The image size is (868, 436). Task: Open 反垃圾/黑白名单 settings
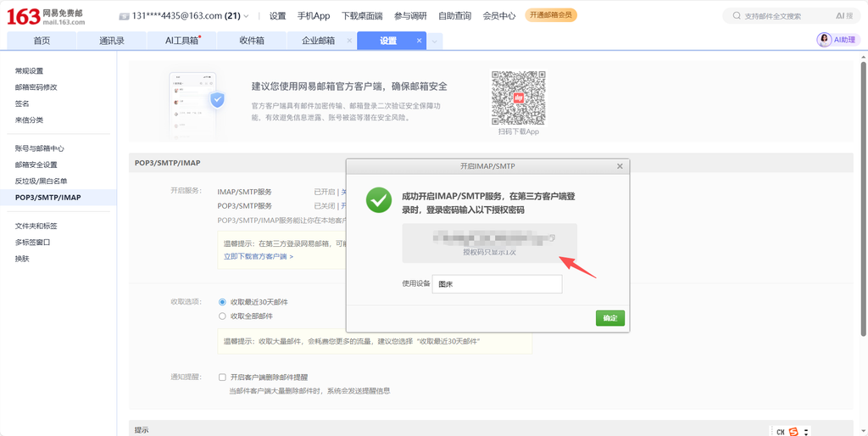click(x=41, y=182)
